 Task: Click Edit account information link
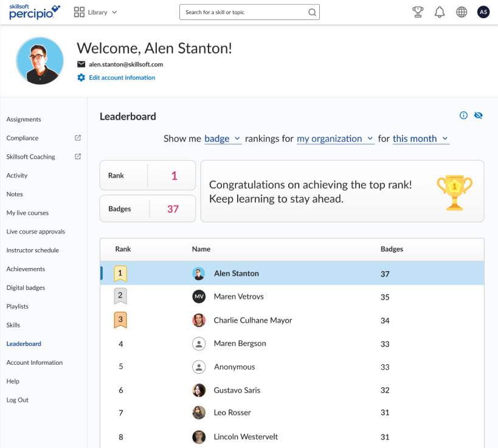(122, 78)
